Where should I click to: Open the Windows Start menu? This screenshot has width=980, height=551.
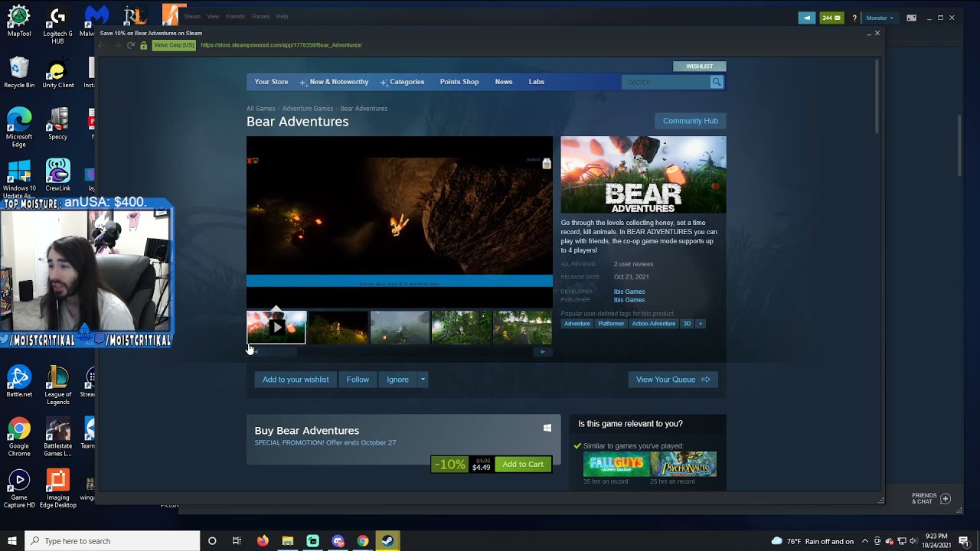(x=12, y=541)
